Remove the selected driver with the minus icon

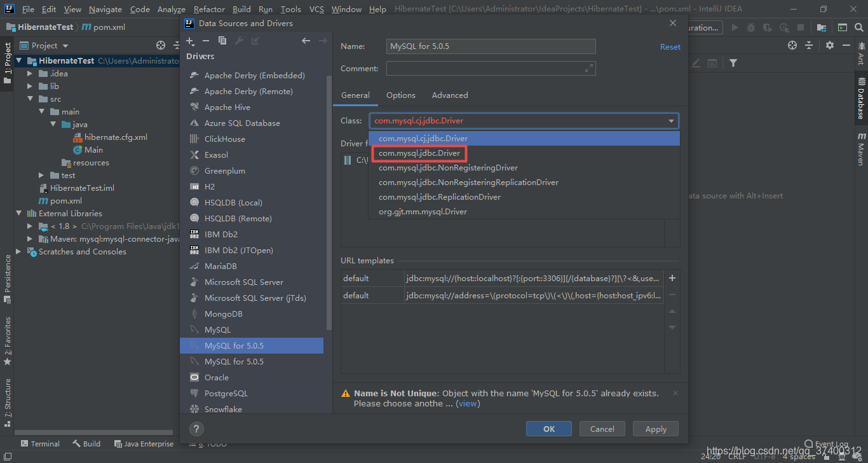(x=206, y=41)
